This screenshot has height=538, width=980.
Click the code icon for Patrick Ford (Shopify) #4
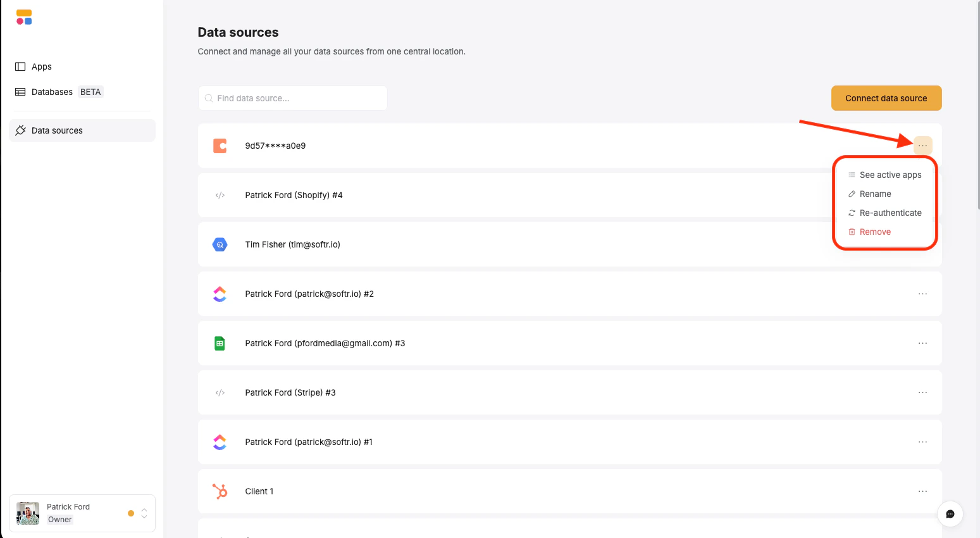[220, 195]
